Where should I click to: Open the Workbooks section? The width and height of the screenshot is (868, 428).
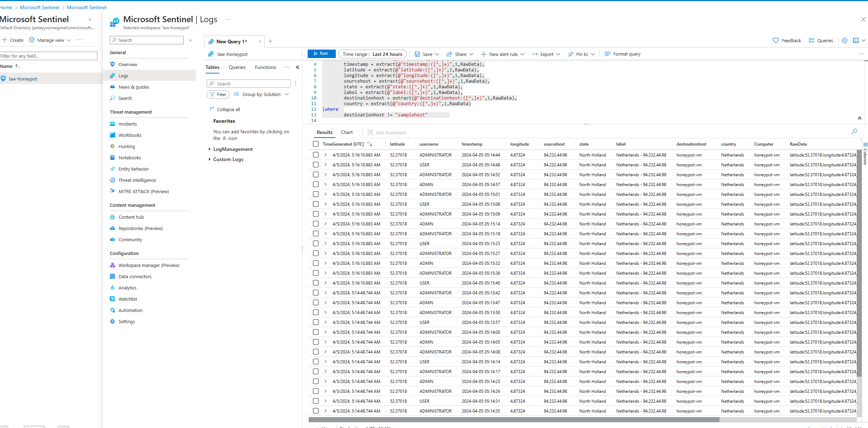click(x=130, y=135)
